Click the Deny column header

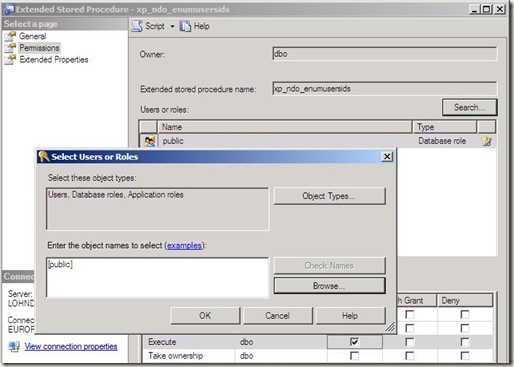pyautogui.click(x=465, y=301)
